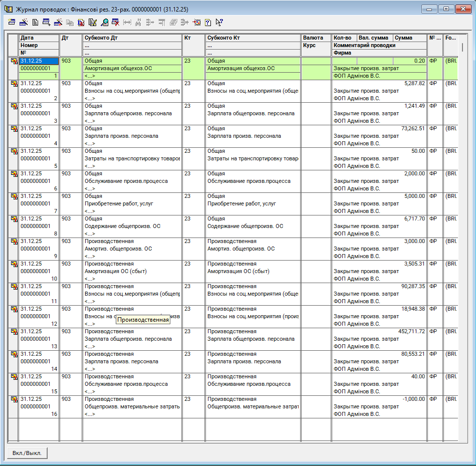Image resolution: width=476 pixels, height=466 pixels.
Task: Click the plain document sheet toolbar icon
Action: pos(35,22)
